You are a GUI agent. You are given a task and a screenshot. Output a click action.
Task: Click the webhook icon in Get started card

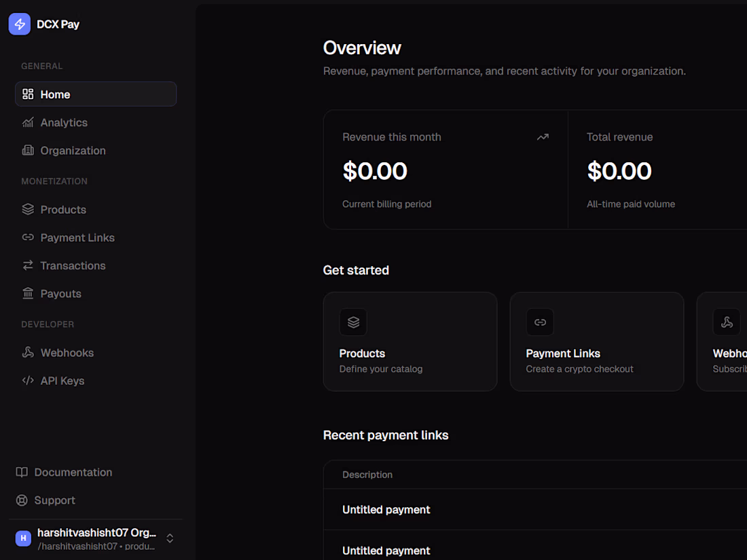coord(727,322)
